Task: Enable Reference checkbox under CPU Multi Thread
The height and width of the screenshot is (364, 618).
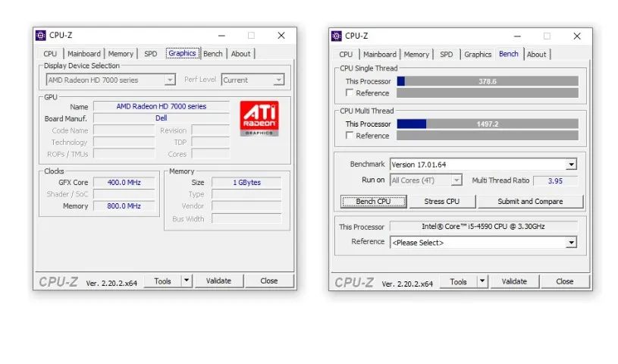Action: coord(350,135)
